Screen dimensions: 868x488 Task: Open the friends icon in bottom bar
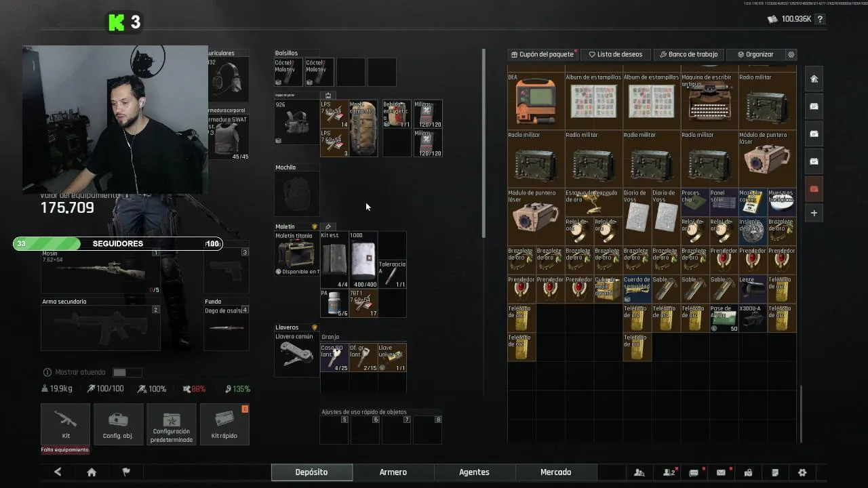(639, 472)
